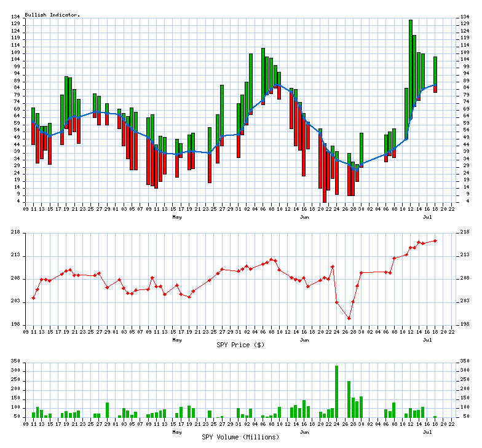Screen dimensions: 482x448
Task: Click the first data point on the SPY price line
Action: (x=33, y=298)
